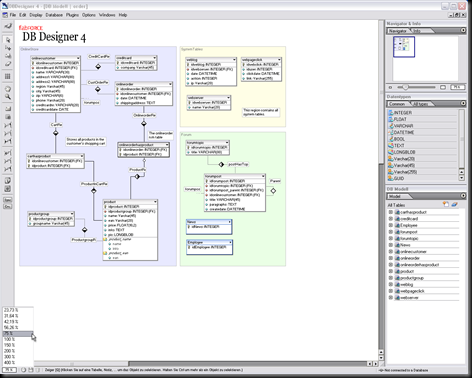Select the Model tab
The image size is (472, 378).
click(395, 196)
